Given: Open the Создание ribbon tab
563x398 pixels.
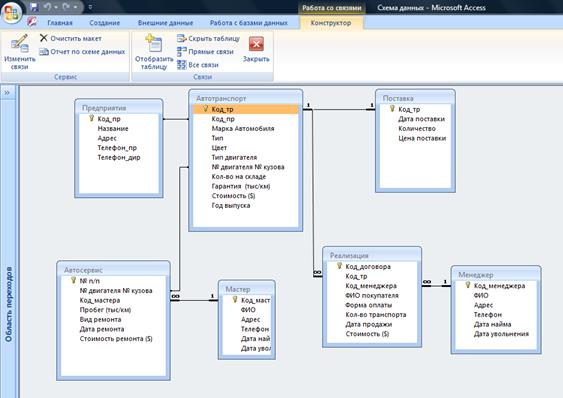Looking at the screenshot, I should tap(104, 23).
